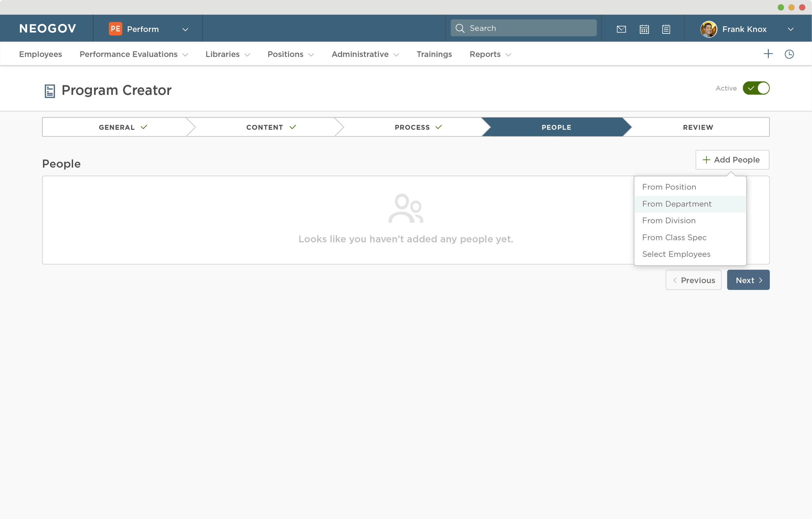
Task: Click the empty-state people icon
Action: coord(406,209)
